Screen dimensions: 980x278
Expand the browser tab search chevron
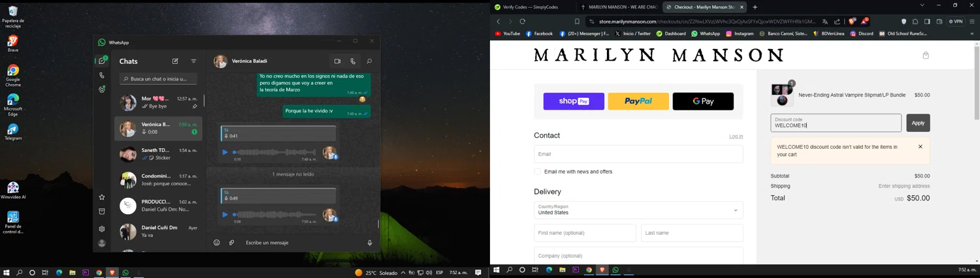[x=922, y=6]
